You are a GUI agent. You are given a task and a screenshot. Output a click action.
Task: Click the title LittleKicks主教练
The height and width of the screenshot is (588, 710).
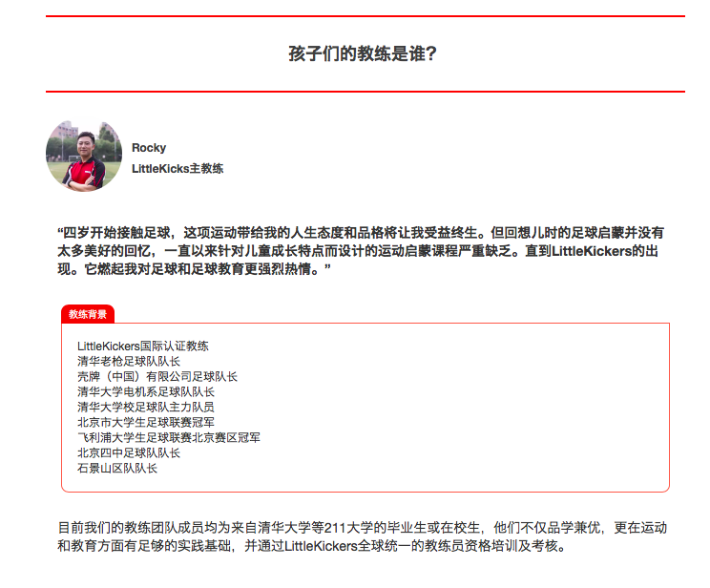coord(177,169)
